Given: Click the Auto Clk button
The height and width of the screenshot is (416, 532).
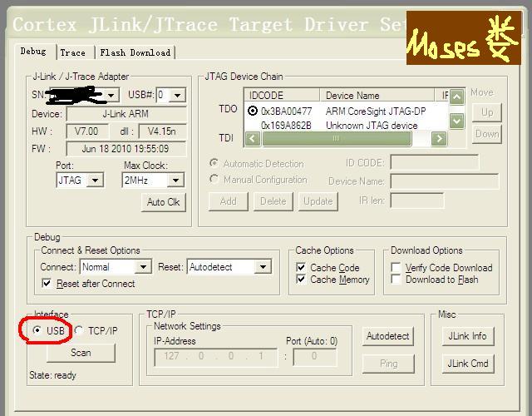Looking at the screenshot, I should 164,202.
